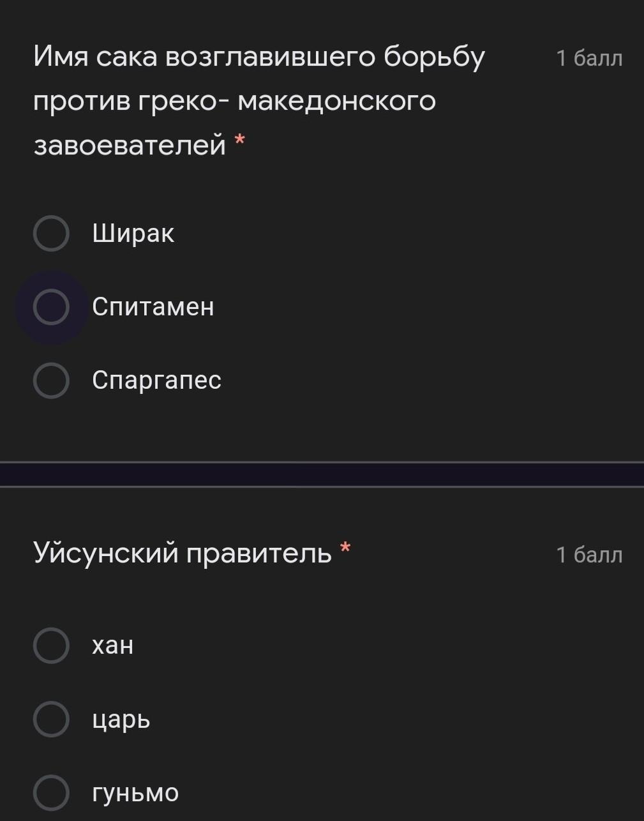Click the dark divider band between questions
The width and height of the screenshot is (644, 821).
[322, 474]
